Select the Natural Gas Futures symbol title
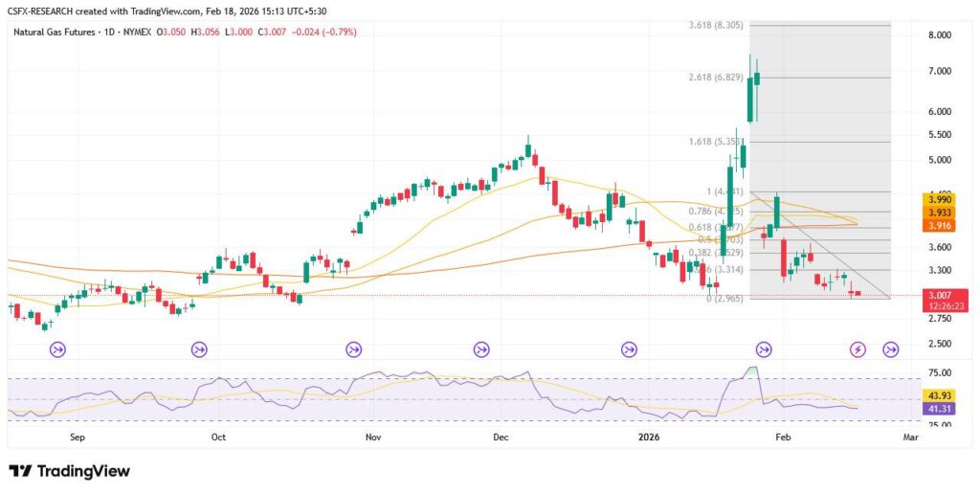Screen dimensions: 980x494 57,33
